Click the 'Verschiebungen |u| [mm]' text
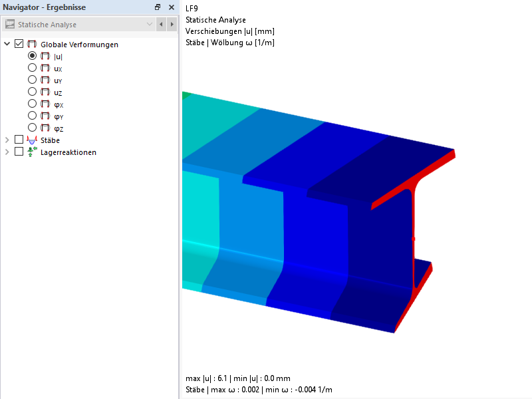The width and height of the screenshot is (532, 399). (230, 31)
